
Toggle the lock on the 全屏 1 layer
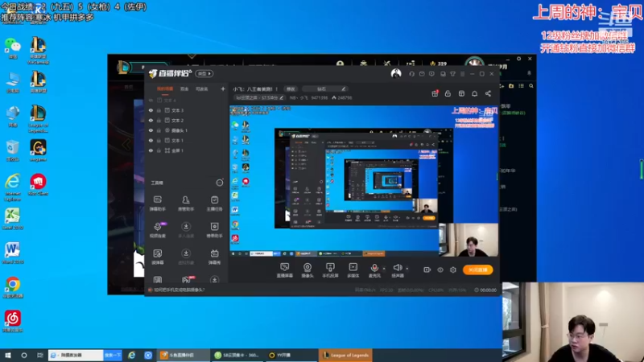coord(159,150)
